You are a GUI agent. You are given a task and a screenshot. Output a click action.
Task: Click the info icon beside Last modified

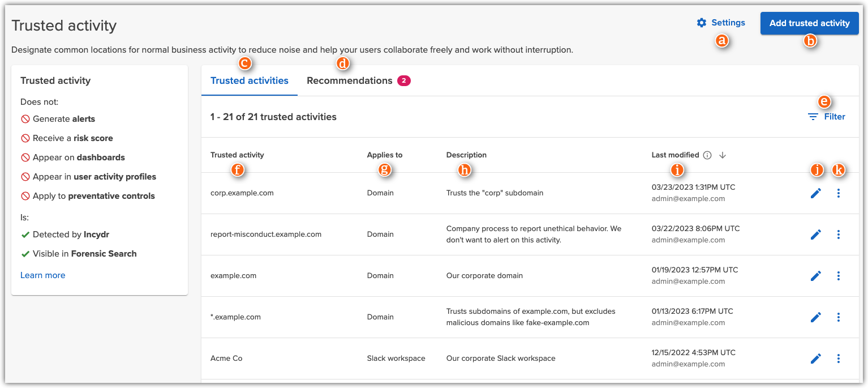point(707,155)
